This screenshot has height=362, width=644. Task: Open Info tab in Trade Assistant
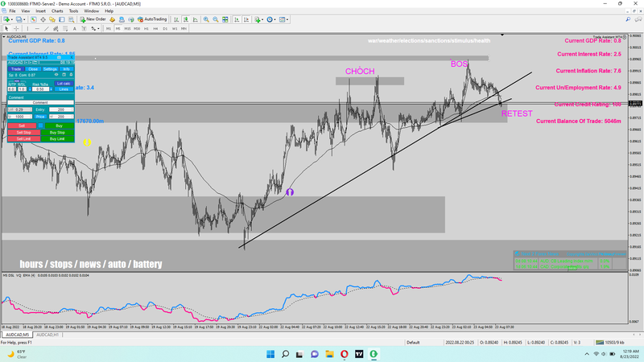(x=67, y=69)
